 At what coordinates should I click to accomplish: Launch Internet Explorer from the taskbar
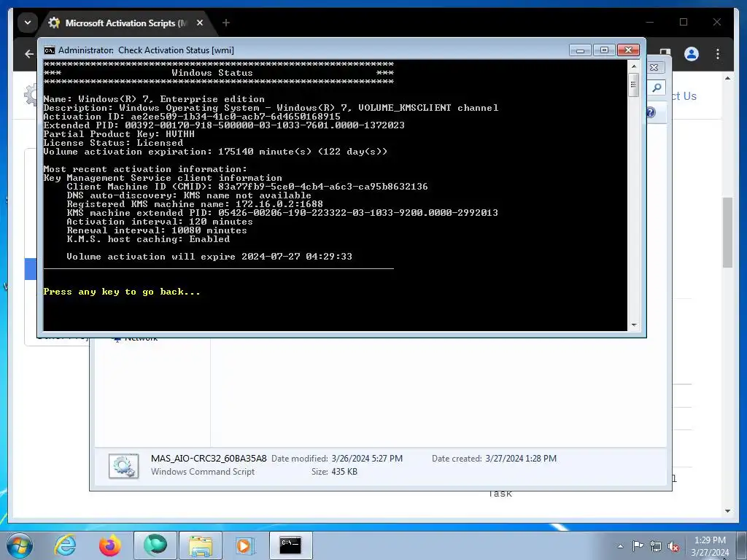tap(65, 545)
